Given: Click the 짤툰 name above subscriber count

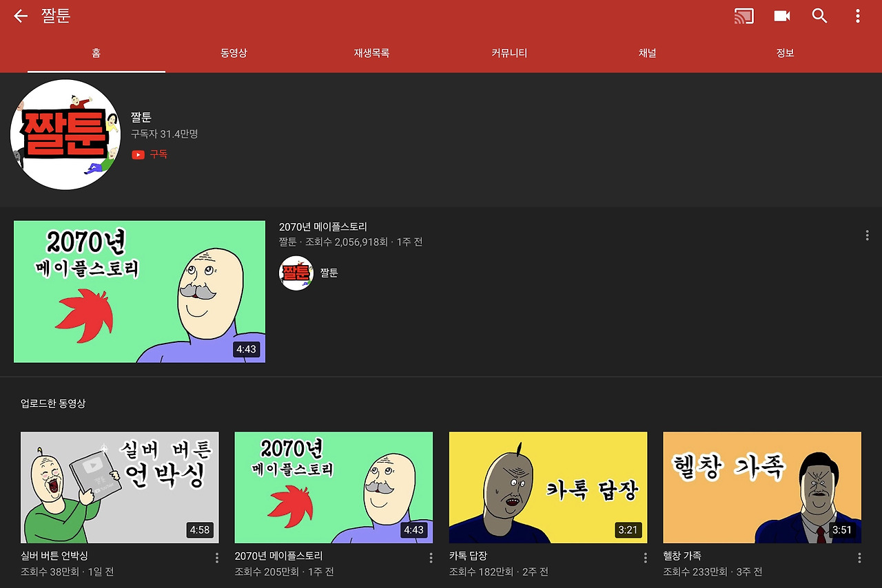Looking at the screenshot, I should (x=141, y=118).
